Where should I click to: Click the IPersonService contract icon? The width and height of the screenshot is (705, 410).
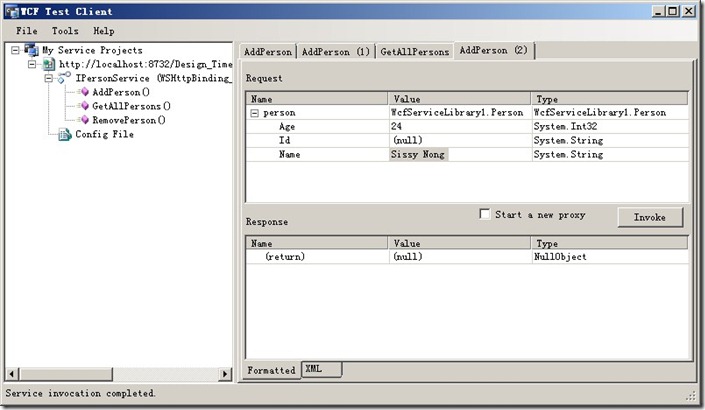pyautogui.click(x=64, y=78)
